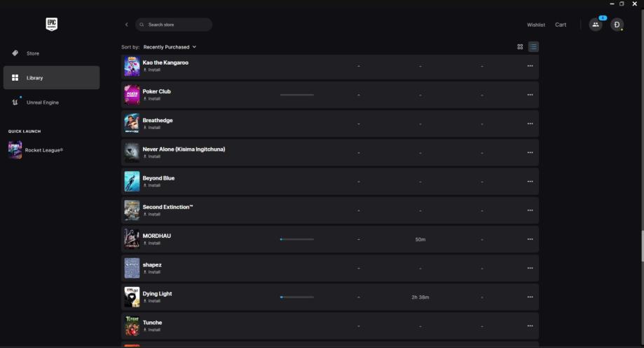This screenshot has width=644, height=348.
Task: Open the Cart link
Action: [x=561, y=25]
